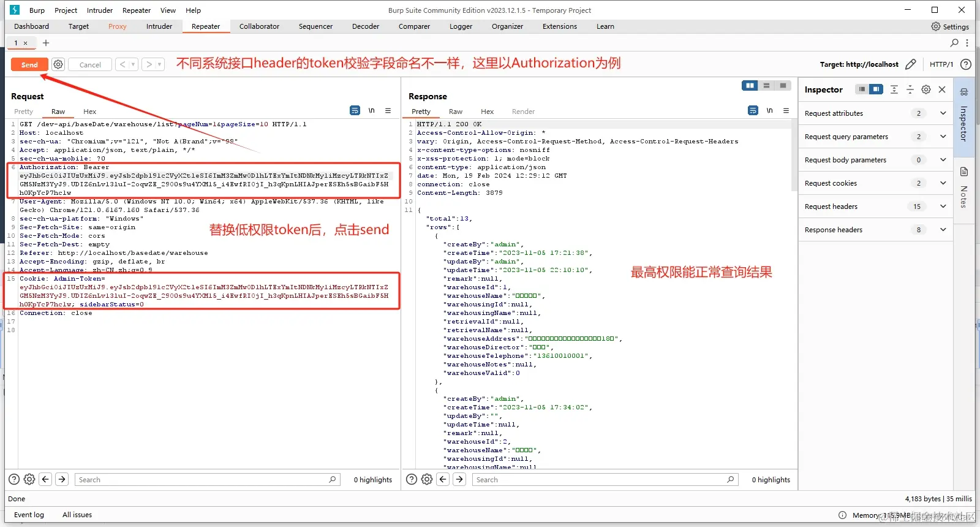Focus the response search field
This screenshot has width=980, height=527.
point(605,479)
